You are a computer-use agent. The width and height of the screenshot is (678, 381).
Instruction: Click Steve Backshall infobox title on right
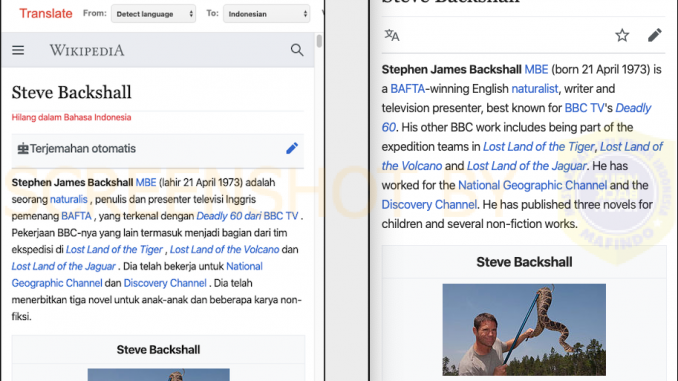[x=524, y=262]
